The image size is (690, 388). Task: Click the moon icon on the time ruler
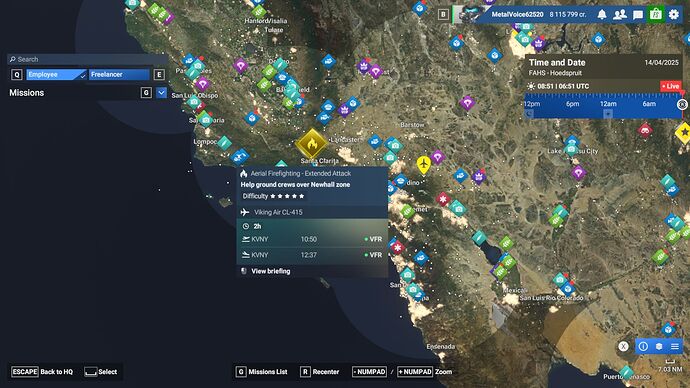530,113
